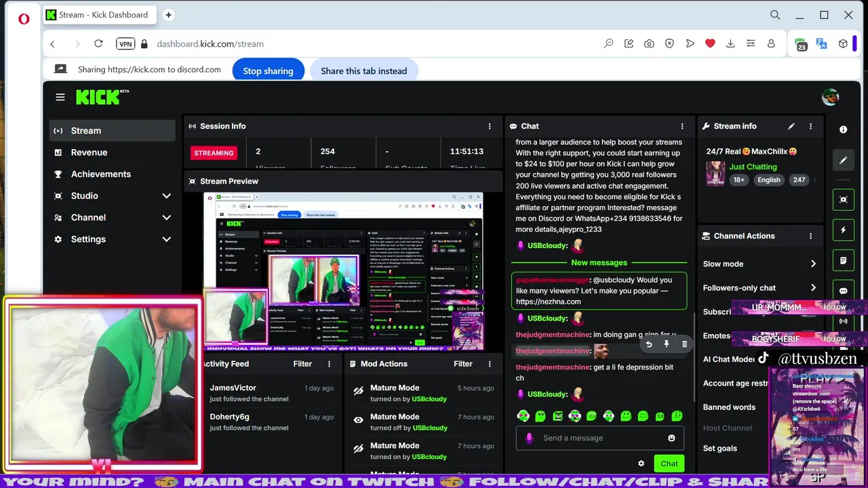Open Mod Actions Filter
Viewport: 868px width, 488px height.
463,364
